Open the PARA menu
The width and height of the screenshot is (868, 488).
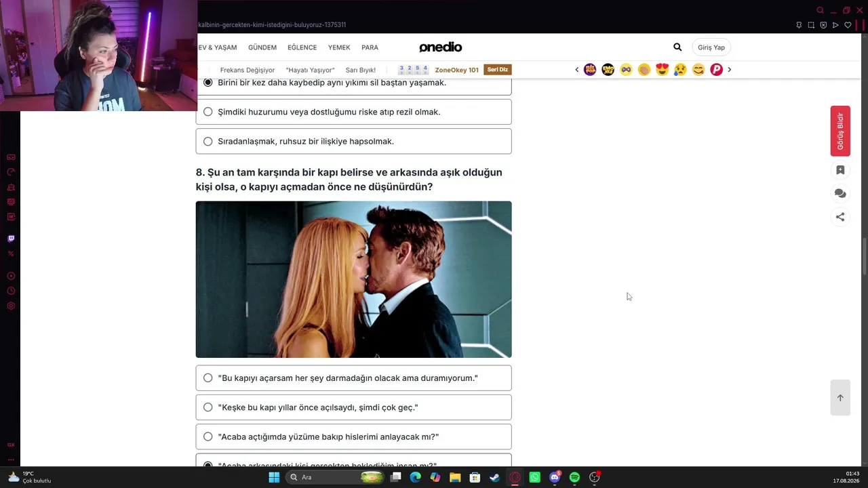tap(370, 47)
